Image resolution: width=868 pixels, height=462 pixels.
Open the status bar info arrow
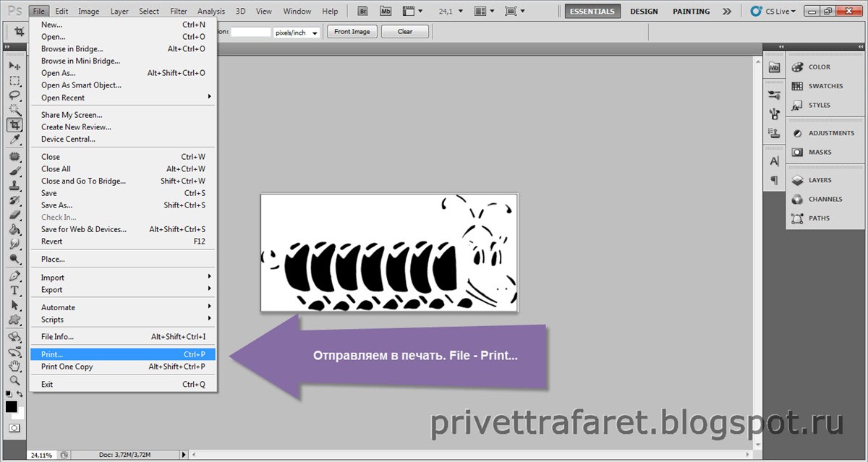point(182,455)
